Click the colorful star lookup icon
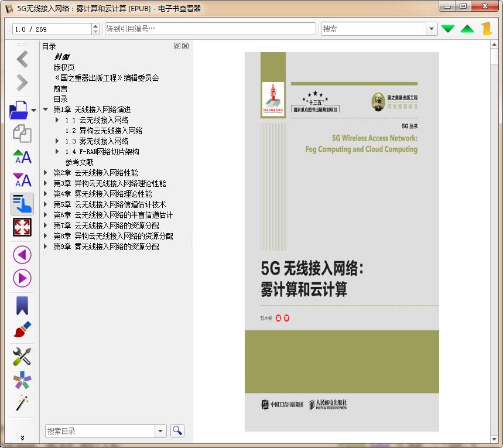Viewport: 503px width, 448px height. (22, 380)
